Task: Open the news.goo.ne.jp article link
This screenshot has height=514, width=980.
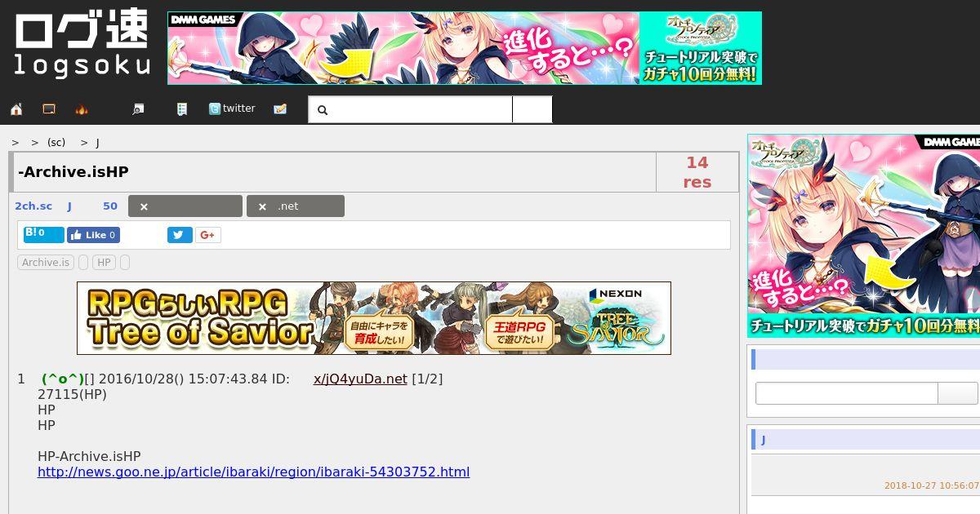Action: click(253, 472)
